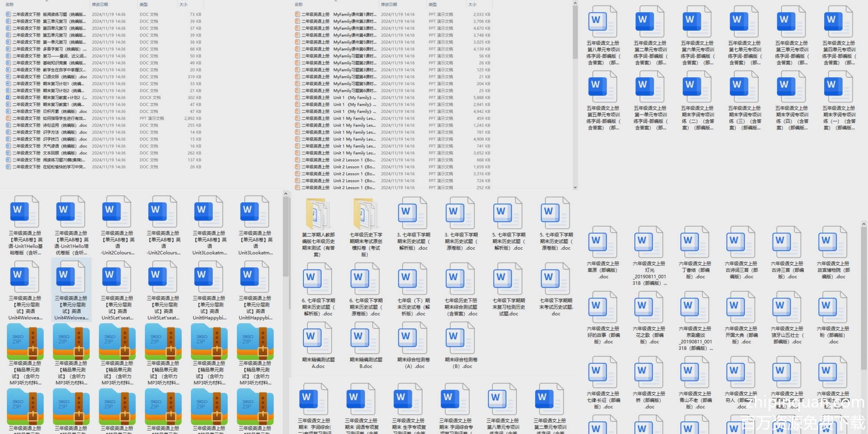Viewport: 868px width, 434px height.
Task: Select 二年级语文下册 口语交际 list entry
Action: click(x=48, y=77)
